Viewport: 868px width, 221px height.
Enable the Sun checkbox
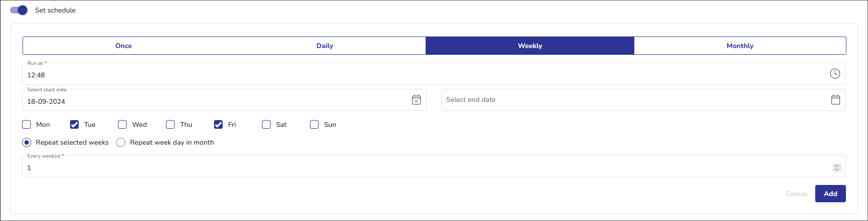(314, 124)
